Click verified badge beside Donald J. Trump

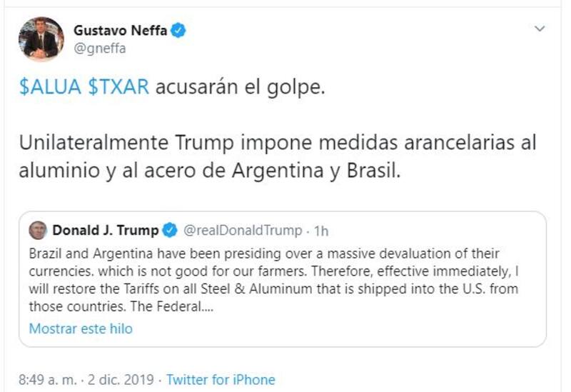point(171,231)
